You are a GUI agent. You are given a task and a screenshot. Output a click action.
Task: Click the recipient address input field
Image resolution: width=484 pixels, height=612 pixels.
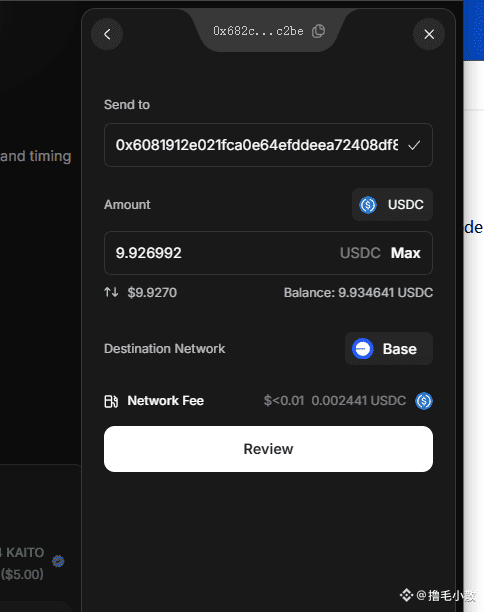(x=268, y=145)
